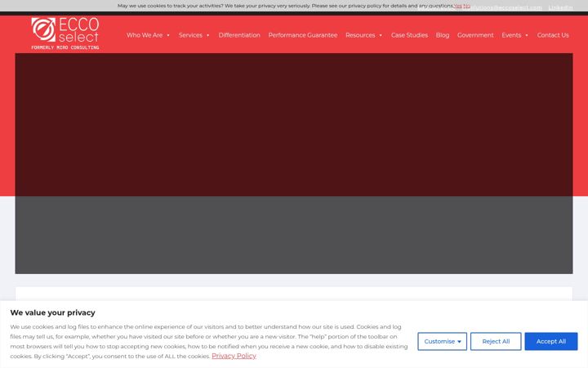Reject all cookies
Viewport: 588px width, 368px height.
[x=496, y=341]
